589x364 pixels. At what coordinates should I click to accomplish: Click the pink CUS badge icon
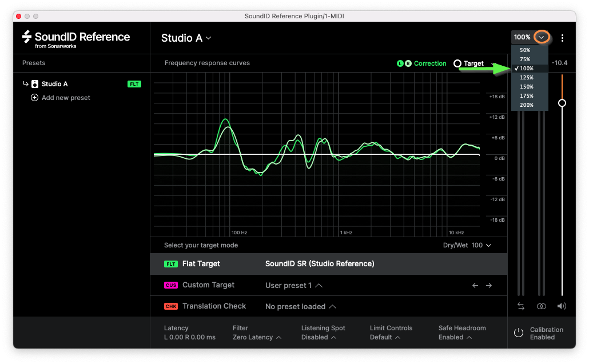[x=171, y=285]
